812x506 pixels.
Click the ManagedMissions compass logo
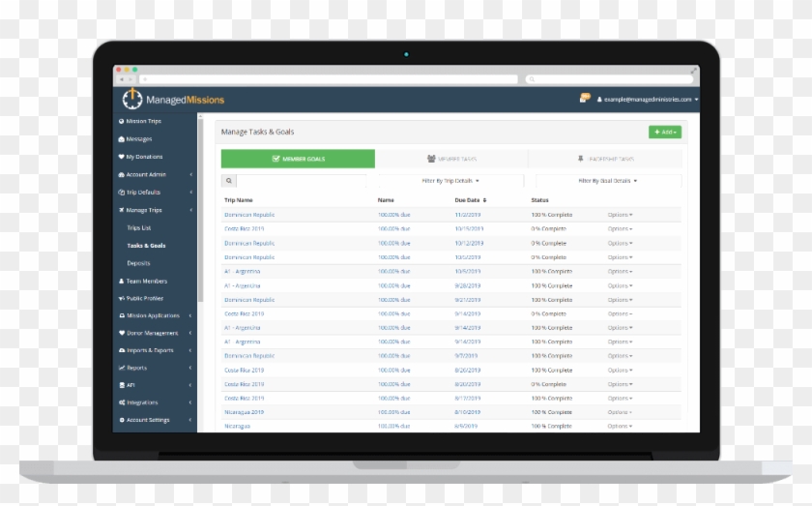click(132, 99)
